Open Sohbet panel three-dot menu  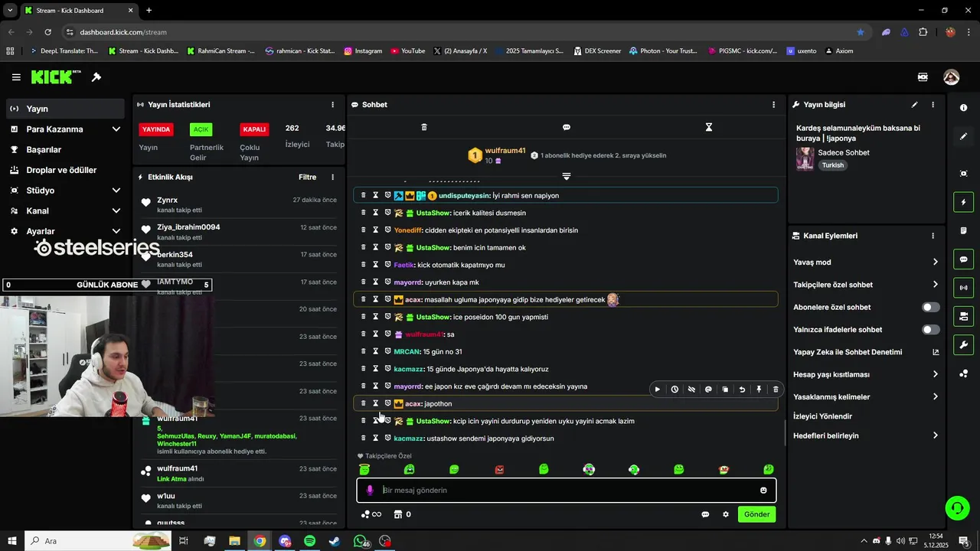click(773, 105)
